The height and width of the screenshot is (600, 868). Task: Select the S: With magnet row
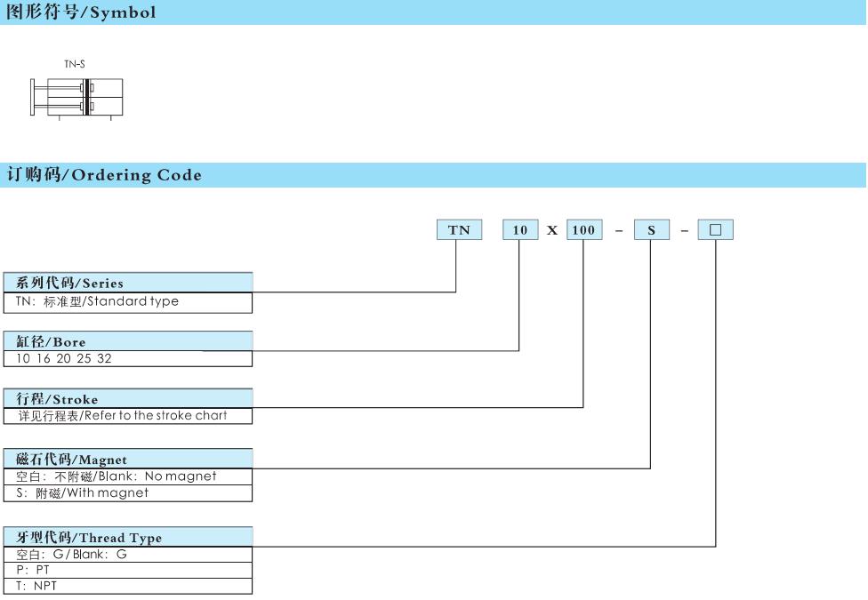pyautogui.click(x=127, y=492)
